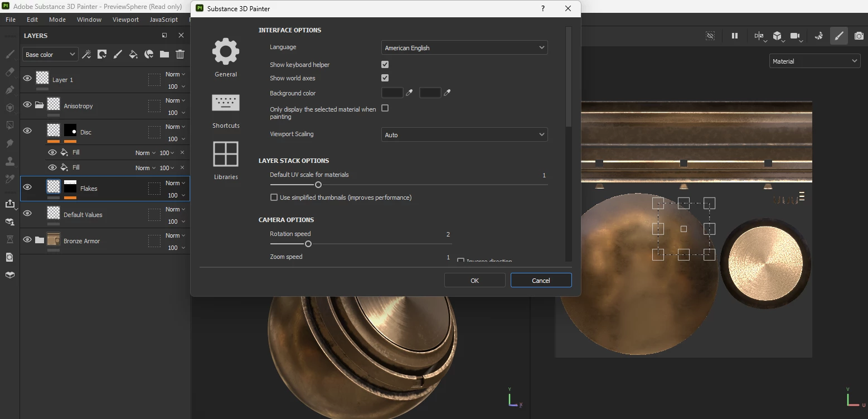Open the camera selection dropdown icon
This screenshot has height=419, width=868.
(x=797, y=37)
